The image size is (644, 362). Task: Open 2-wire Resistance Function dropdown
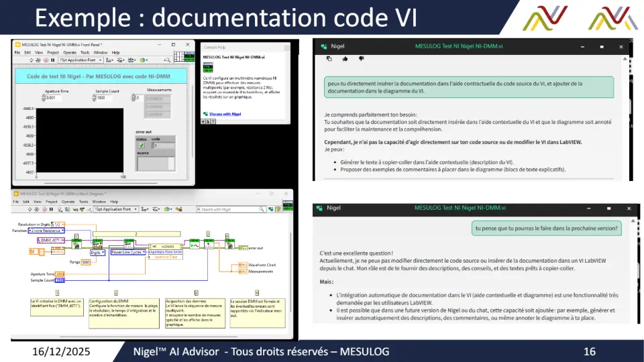coord(46,231)
